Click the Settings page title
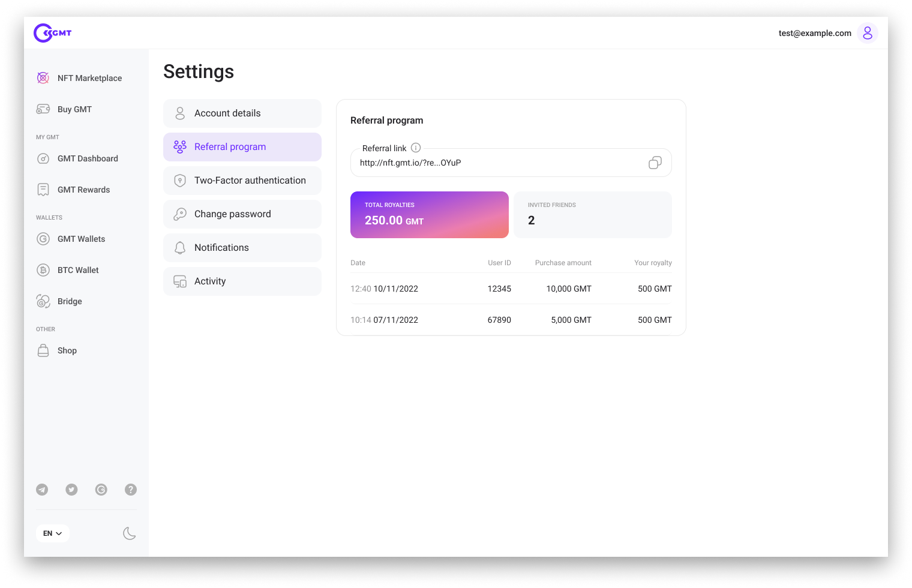The height and width of the screenshot is (588, 912). pyautogui.click(x=199, y=72)
